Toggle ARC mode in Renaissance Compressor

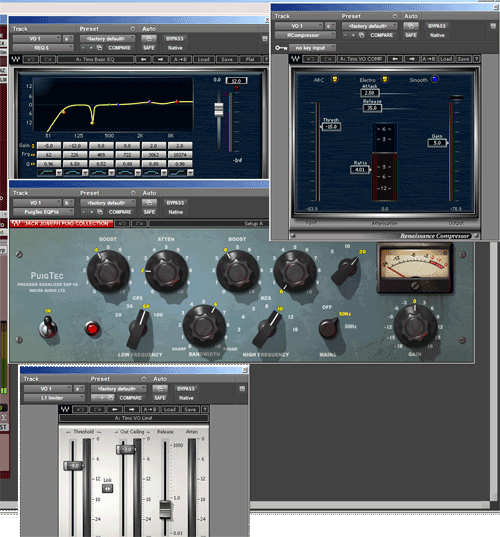[335, 79]
